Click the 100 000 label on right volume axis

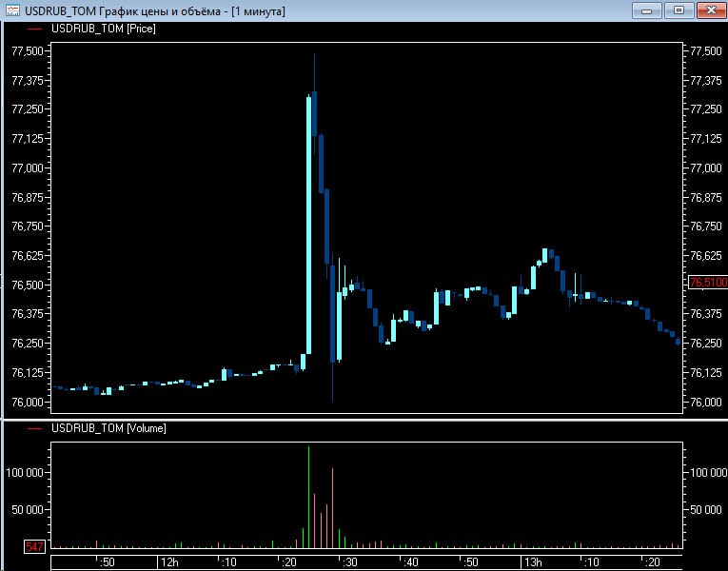pyautogui.click(x=706, y=472)
